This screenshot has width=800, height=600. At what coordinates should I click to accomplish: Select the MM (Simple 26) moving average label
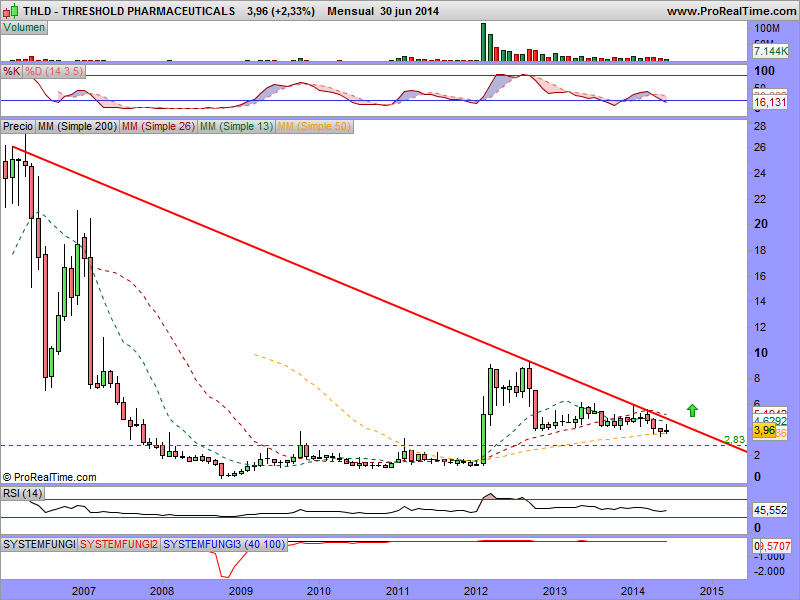[158, 126]
